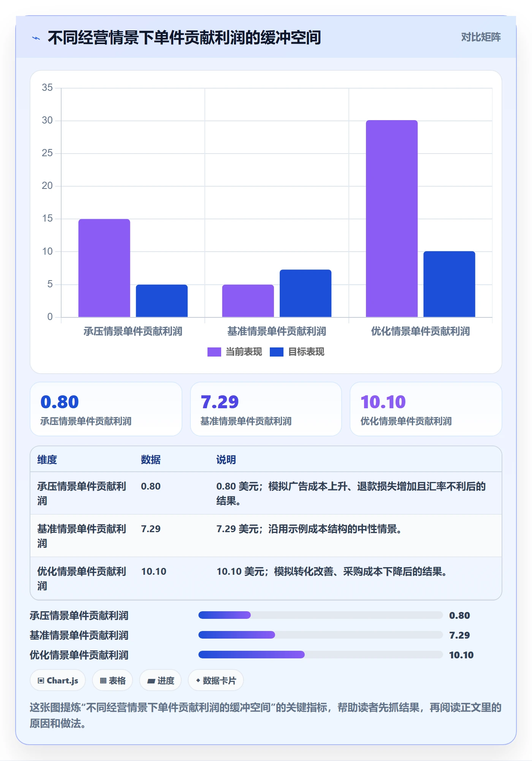Open the 0.80 承压情景 stat card
Viewport: 532px width, 761px height.
[x=106, y=409]
